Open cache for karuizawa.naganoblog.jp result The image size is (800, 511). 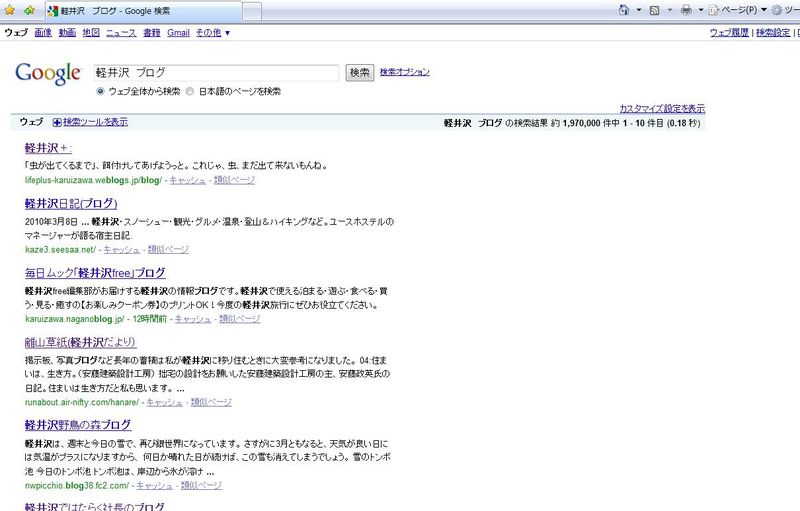tap(193, 319)
